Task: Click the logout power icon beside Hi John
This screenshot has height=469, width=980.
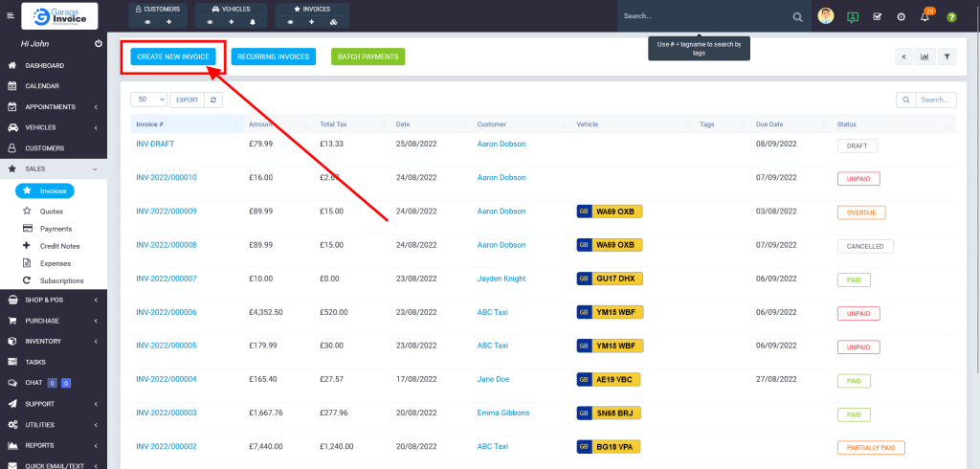Action: tap(100, 45)
